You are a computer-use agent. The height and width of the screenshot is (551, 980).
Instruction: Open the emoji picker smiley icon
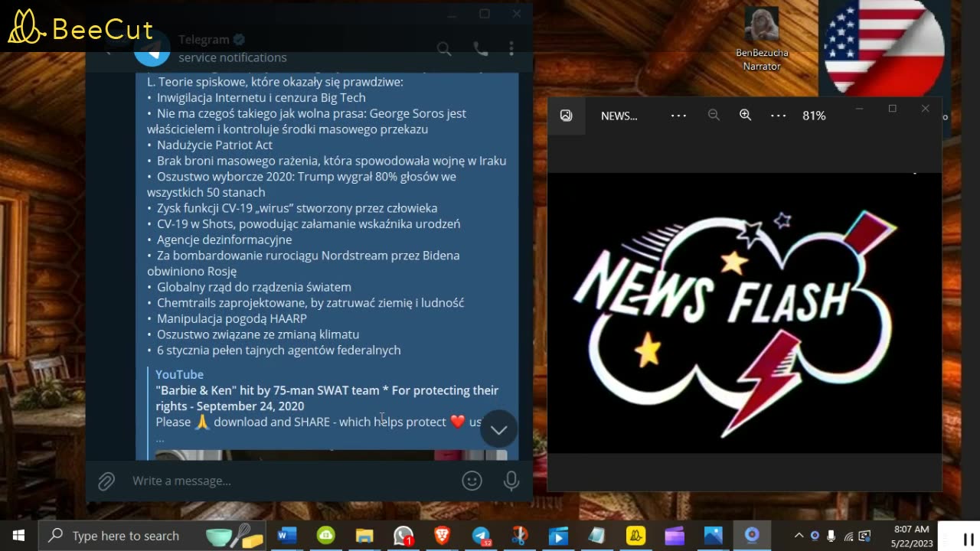pos(472,481)
